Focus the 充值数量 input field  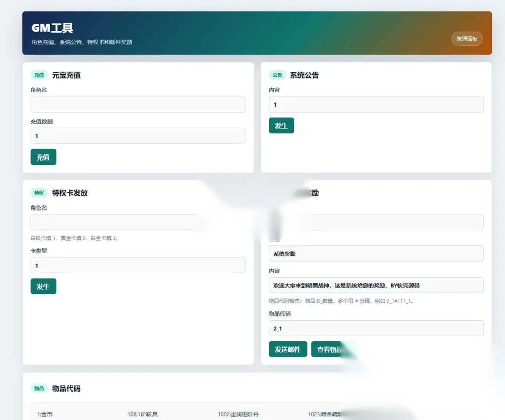click(138, 136)
